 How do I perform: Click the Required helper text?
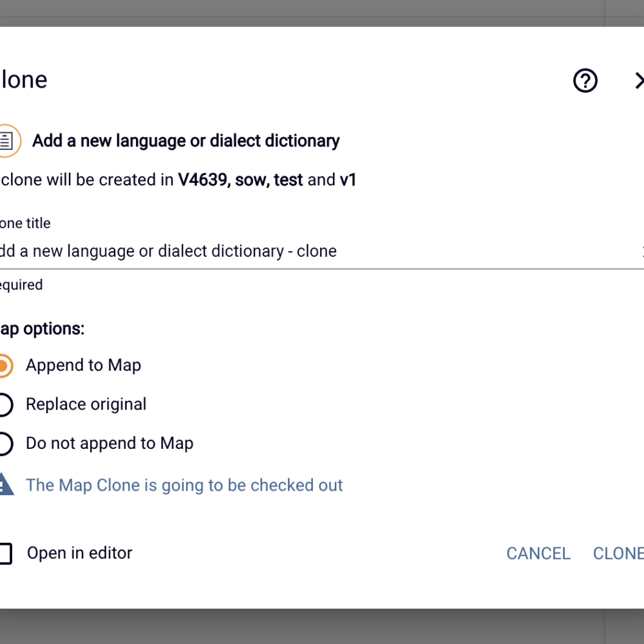click(21, 285)
